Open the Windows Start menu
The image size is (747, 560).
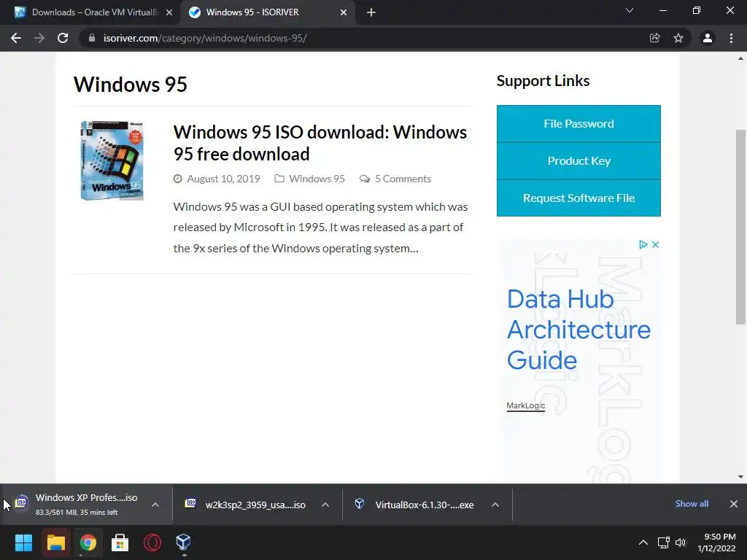coord(23,542)
